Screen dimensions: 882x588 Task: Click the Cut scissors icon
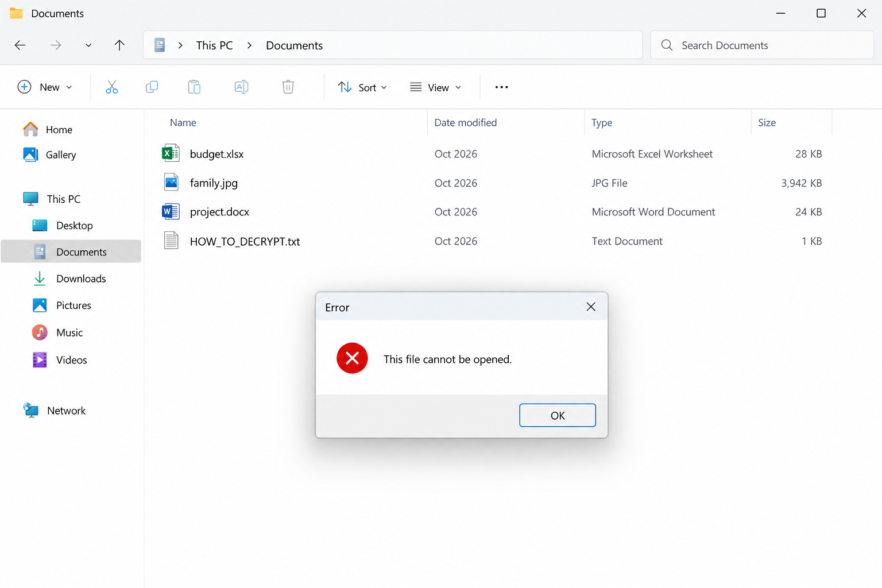112,87
